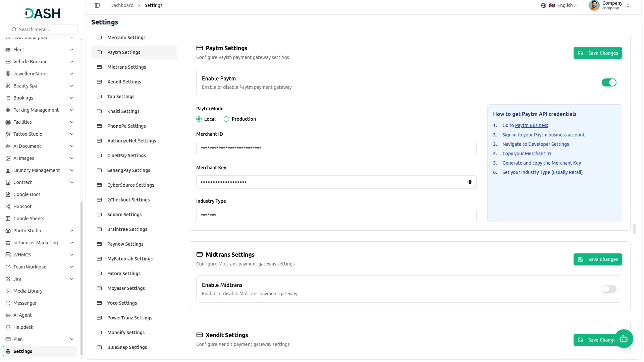Select Local Paytm mode
This screenshot has width=644, height=362.
click(199, 119)
